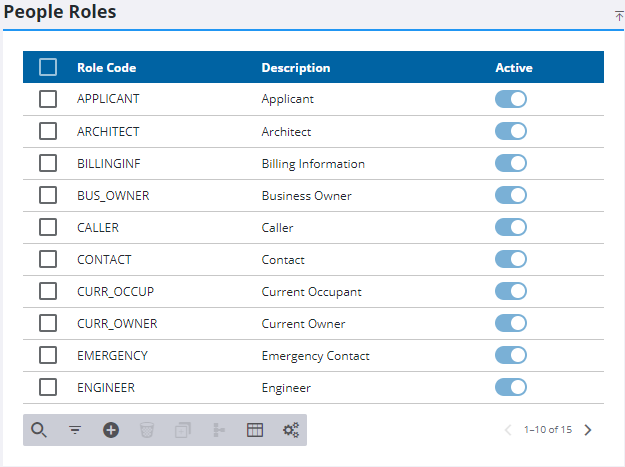This screenshot has width=625, height=467.
Task: Sort by Role Code column header
Action: [106, 68]
